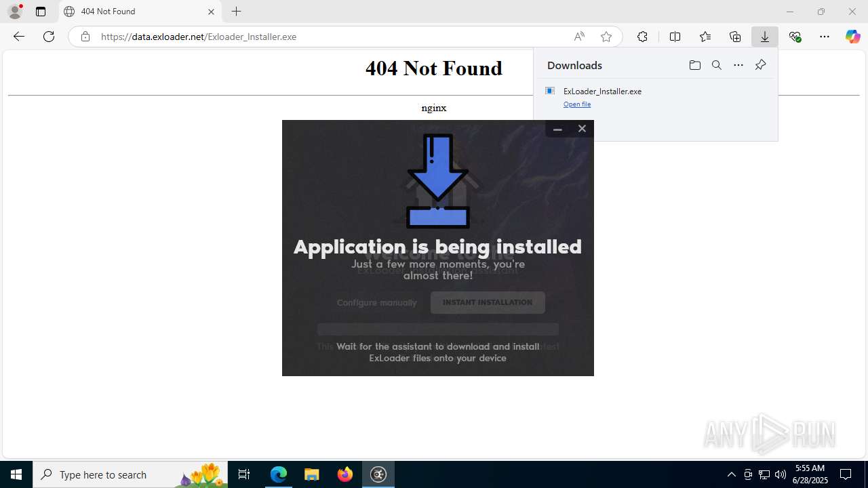Pin the Downloads panel

coord(760,65)
